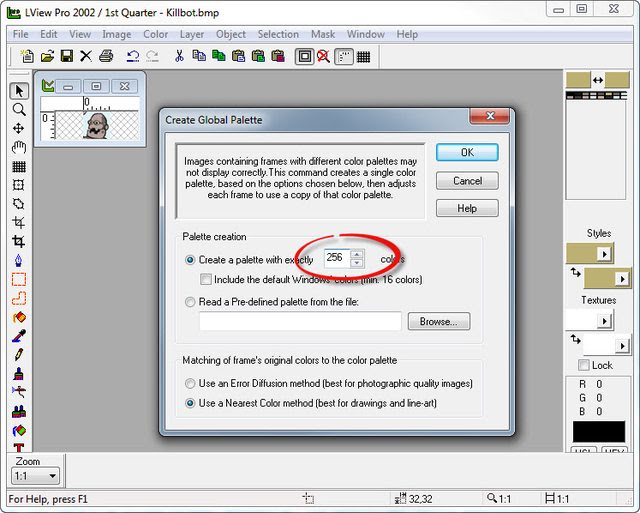This screenshot has width=640, height=513.
Task: Select the magnifier zoom tool
Action: [19, 109]
